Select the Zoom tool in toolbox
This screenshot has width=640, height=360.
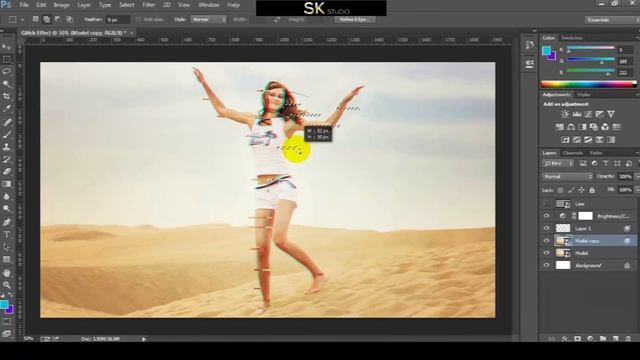point(7,285)
